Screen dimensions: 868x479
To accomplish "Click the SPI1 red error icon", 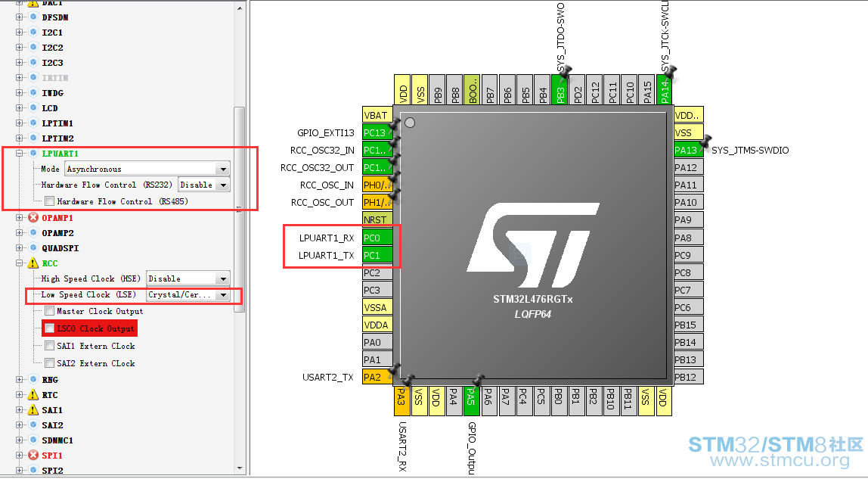I will coord(33,456).
